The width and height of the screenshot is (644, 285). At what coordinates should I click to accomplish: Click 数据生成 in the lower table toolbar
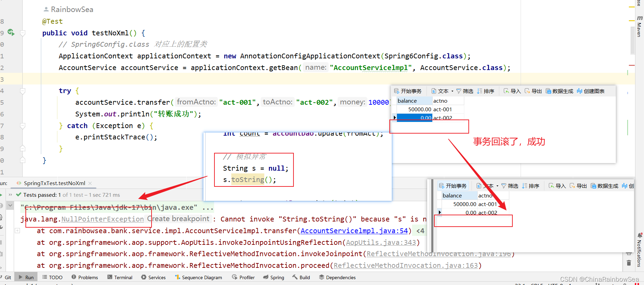(x=604, y=186)
